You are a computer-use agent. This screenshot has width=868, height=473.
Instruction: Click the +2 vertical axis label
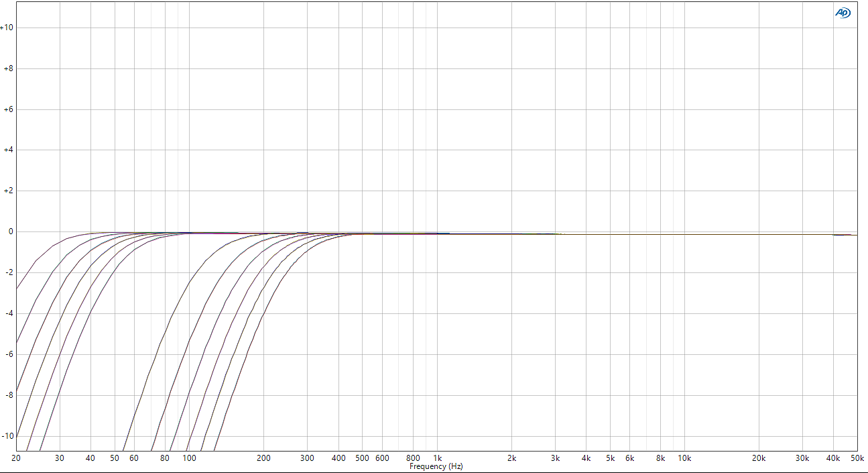click(x=9, y=191)
